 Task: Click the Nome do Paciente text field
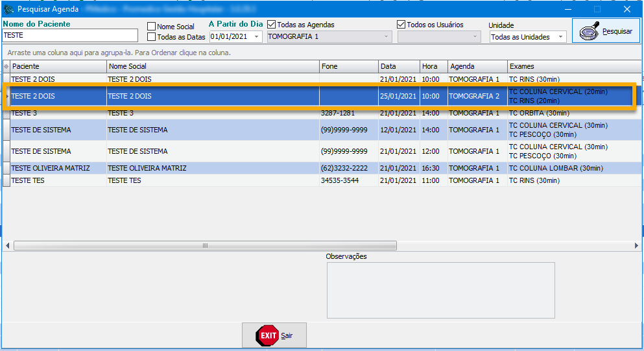pos(70,36)
